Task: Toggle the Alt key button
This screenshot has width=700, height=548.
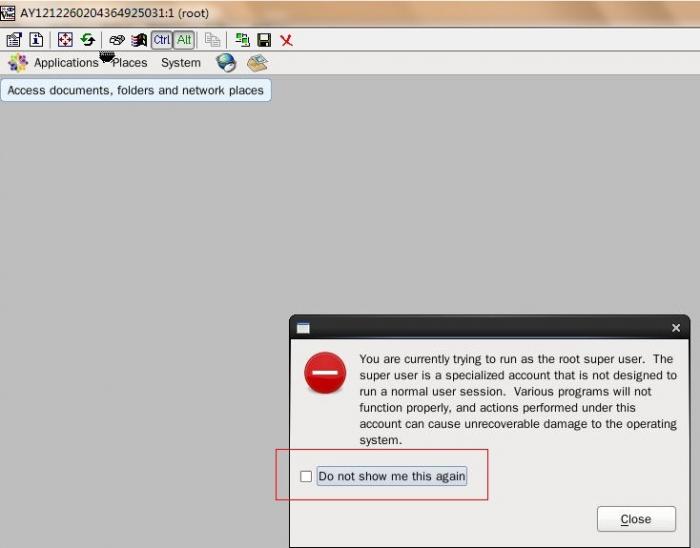Action: pos(184,40)
